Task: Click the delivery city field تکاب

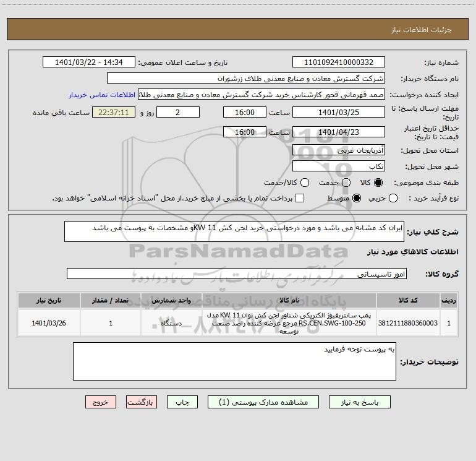Action: click(x=339, y=166)
